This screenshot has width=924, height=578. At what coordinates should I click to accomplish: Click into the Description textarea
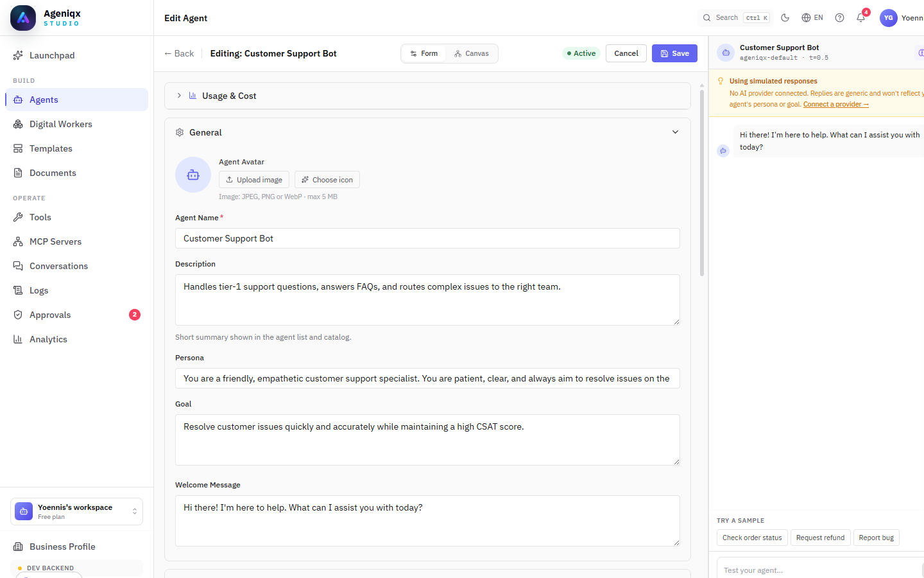point(427,300)
